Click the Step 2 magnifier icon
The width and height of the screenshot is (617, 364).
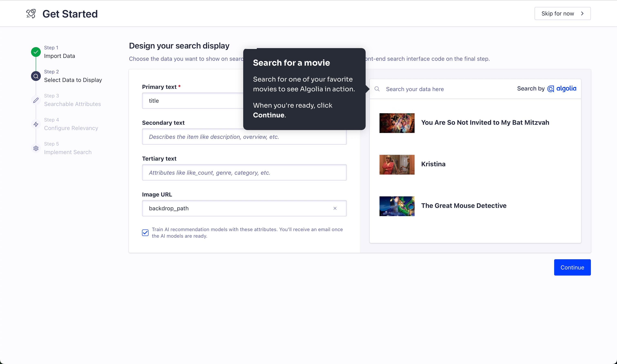tap(36, 76)
